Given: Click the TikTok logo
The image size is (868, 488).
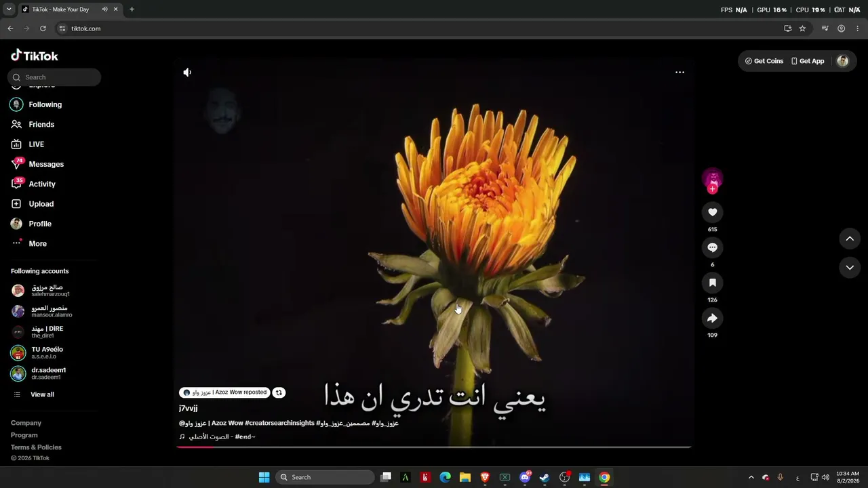Looking at the screenshot, I should (x=35, y=56).
